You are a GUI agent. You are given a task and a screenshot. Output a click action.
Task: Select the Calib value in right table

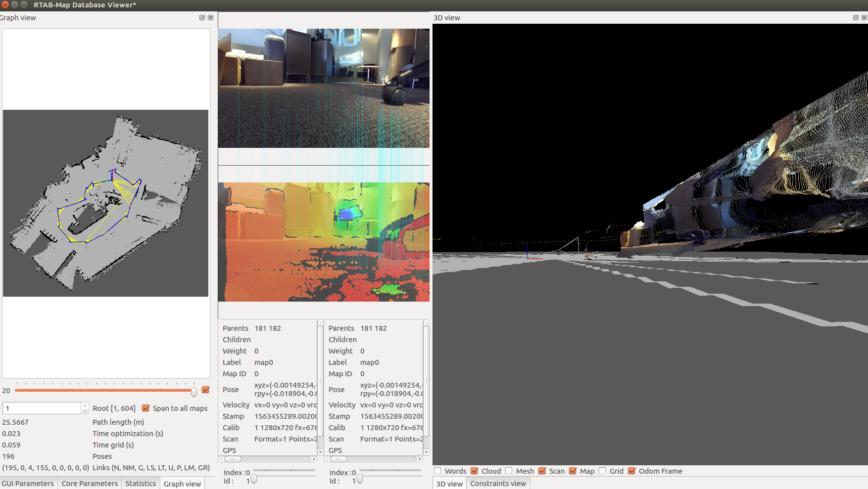point(391,428)
